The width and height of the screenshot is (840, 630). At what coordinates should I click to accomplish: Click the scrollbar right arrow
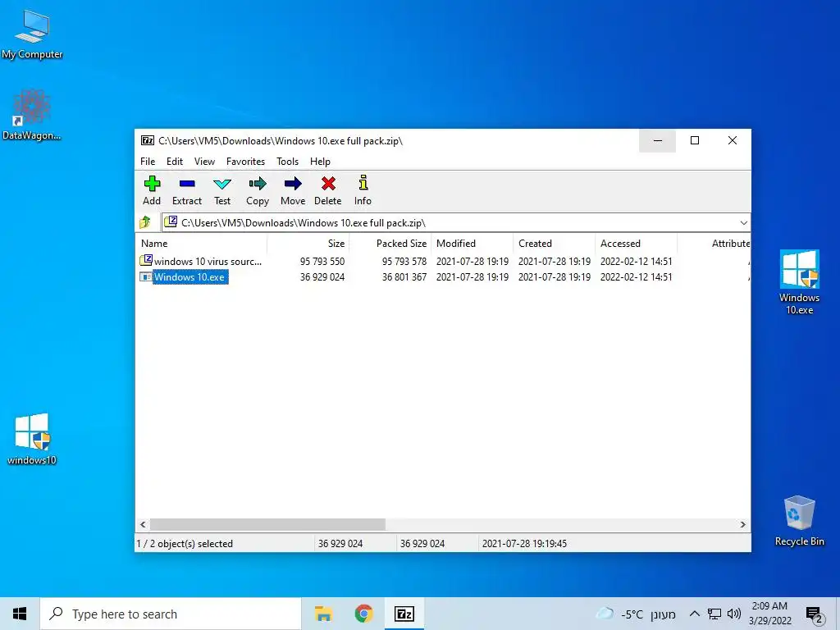[x=742, y=524]
